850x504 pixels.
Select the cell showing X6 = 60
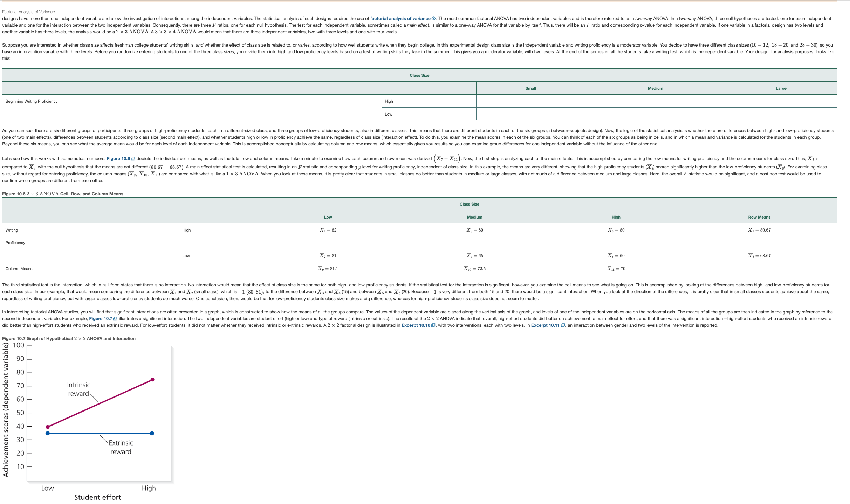pos(616,256)
